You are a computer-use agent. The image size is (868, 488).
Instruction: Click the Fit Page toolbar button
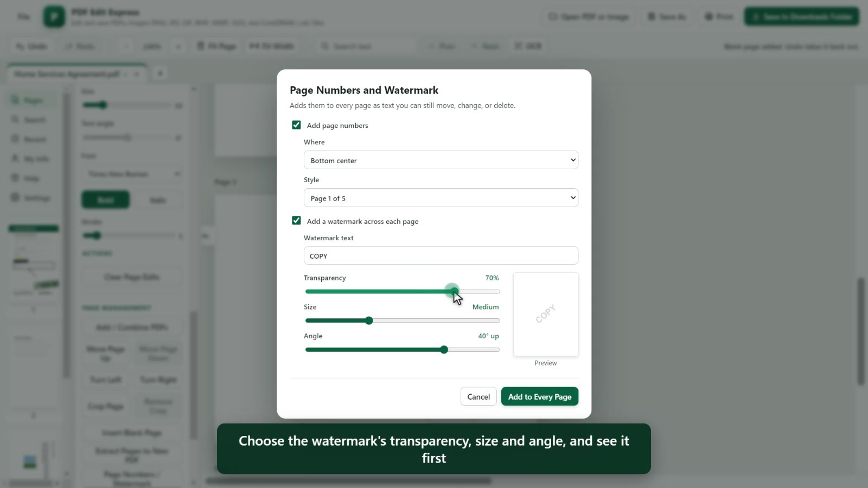(x=216, y=46)
